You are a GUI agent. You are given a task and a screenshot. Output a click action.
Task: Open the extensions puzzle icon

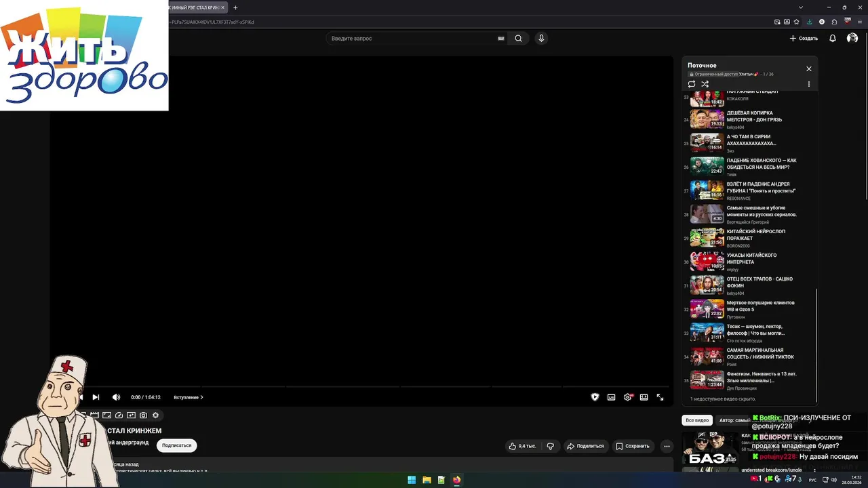(x=834, y=22)
